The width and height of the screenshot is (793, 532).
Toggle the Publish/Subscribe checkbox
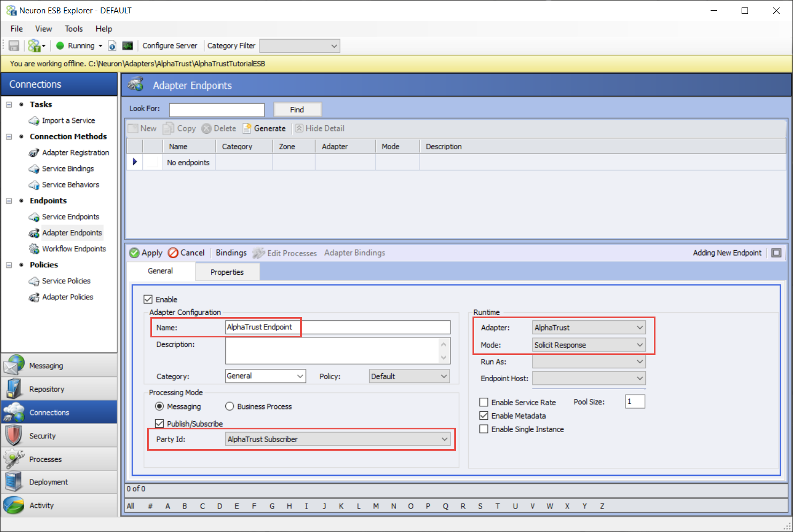159,423
